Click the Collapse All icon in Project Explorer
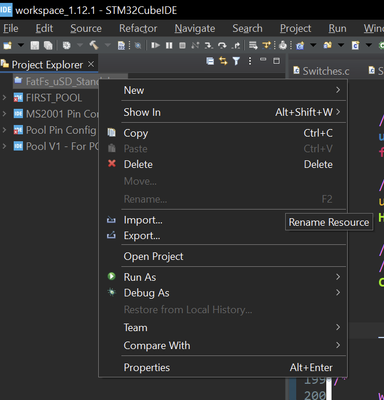Viewport: 384px width, 400px height. (x=210, y=61)
